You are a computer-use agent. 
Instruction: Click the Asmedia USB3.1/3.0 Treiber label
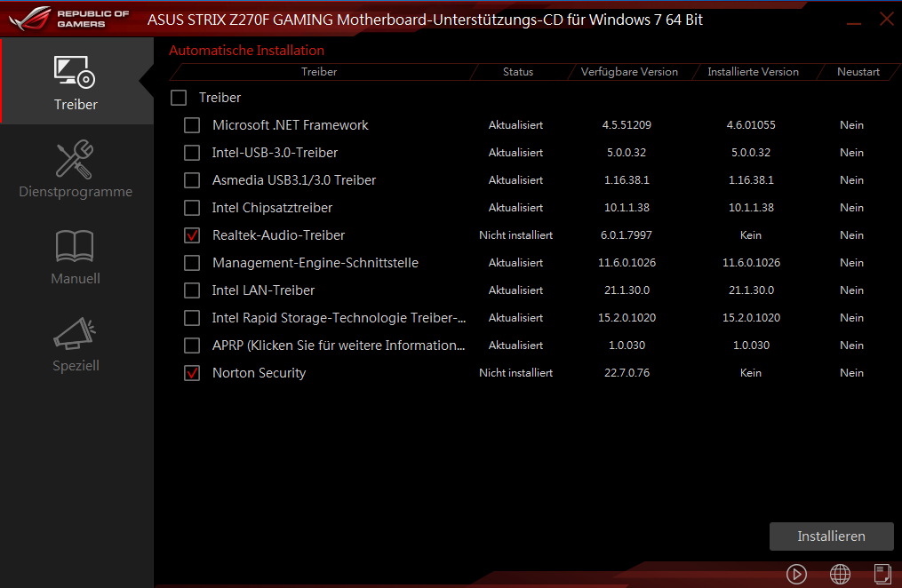(294, 180)
